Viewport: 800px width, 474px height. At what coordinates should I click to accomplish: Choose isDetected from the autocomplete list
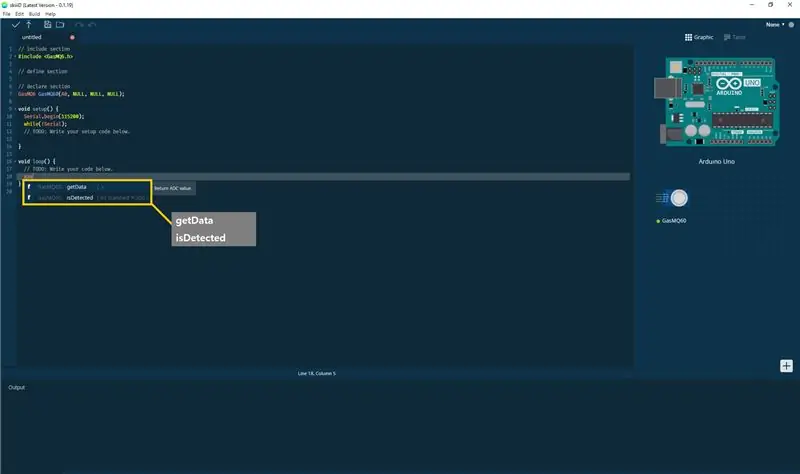[x=87, y=197]
